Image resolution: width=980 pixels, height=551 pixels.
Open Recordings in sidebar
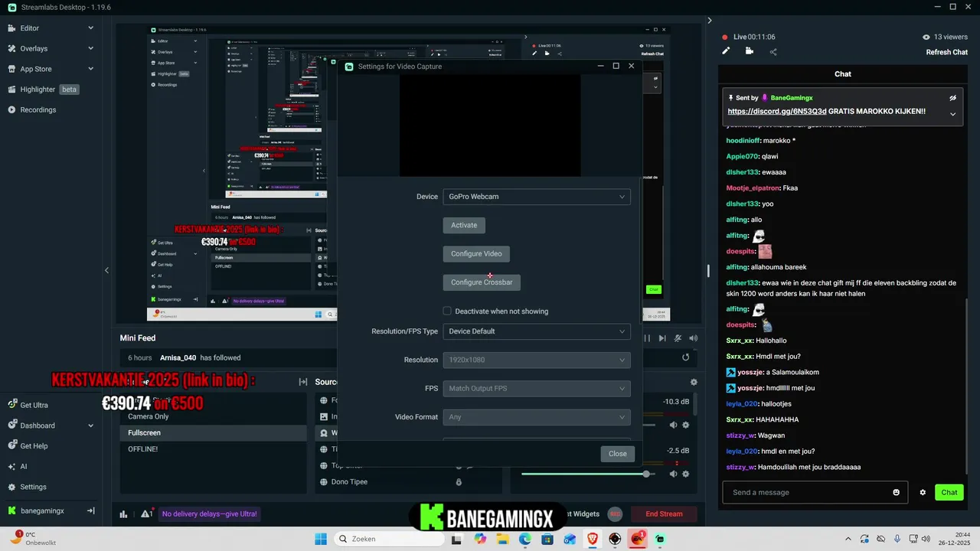(x=32, y=109)
